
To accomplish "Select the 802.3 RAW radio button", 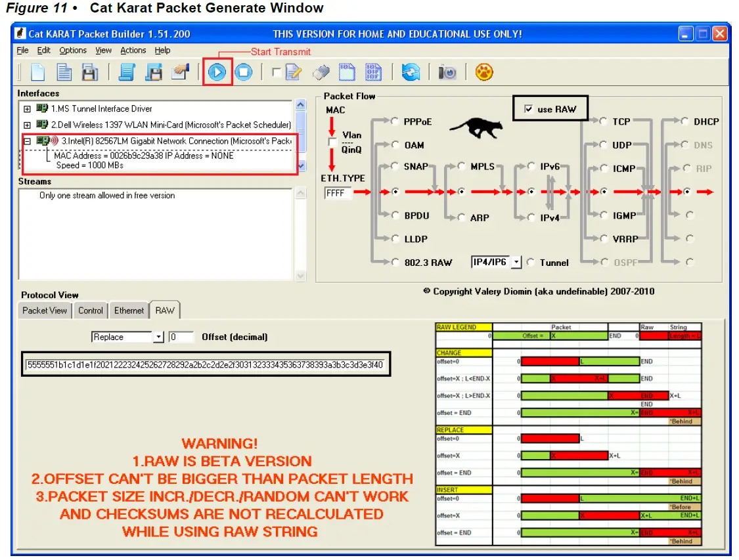I will click(x=395, y=262).
